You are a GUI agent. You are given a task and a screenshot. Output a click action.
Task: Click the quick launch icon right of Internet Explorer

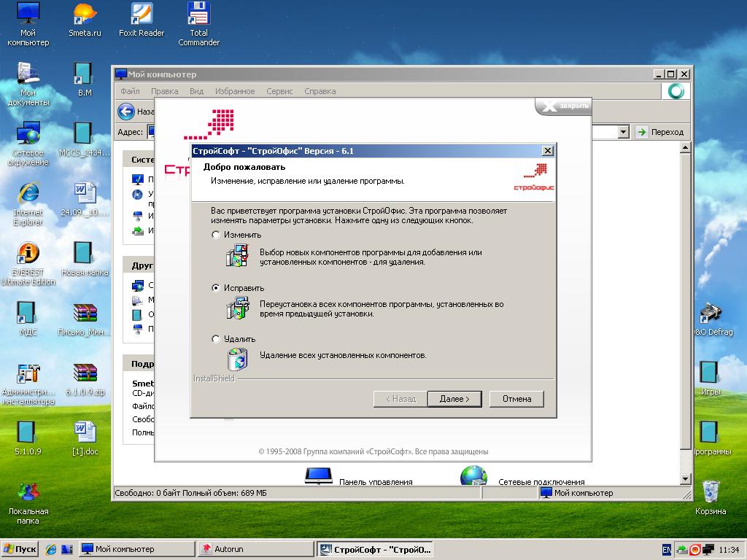pyautogui.click(x=66, y=549)
